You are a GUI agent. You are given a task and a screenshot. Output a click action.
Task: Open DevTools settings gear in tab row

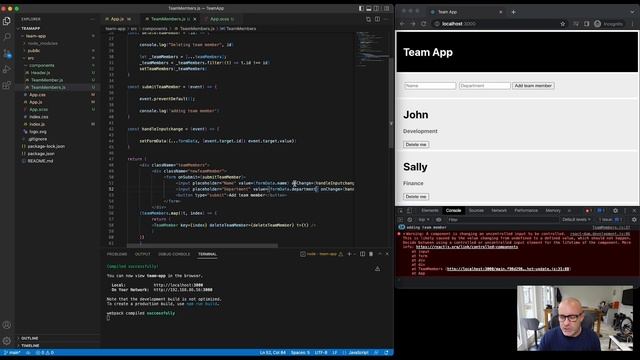tap(616, 211)
